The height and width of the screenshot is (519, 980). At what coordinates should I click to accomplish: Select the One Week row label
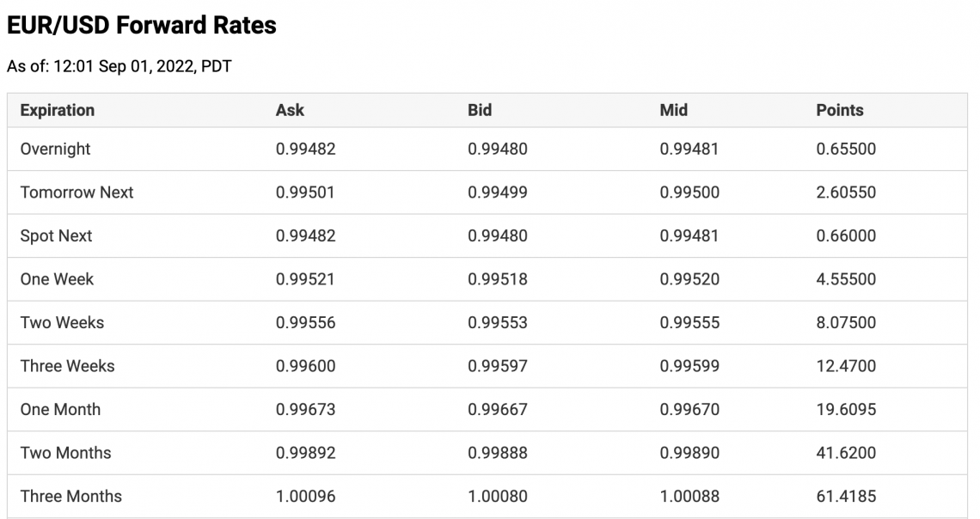tap(57, 279)
